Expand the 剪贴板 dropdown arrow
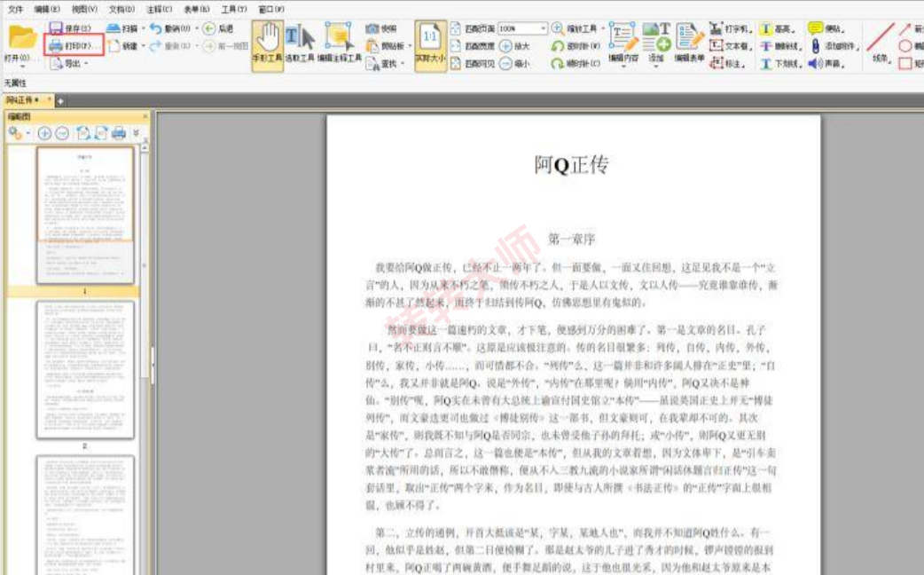Screen dimensions: 924x575 411,46
